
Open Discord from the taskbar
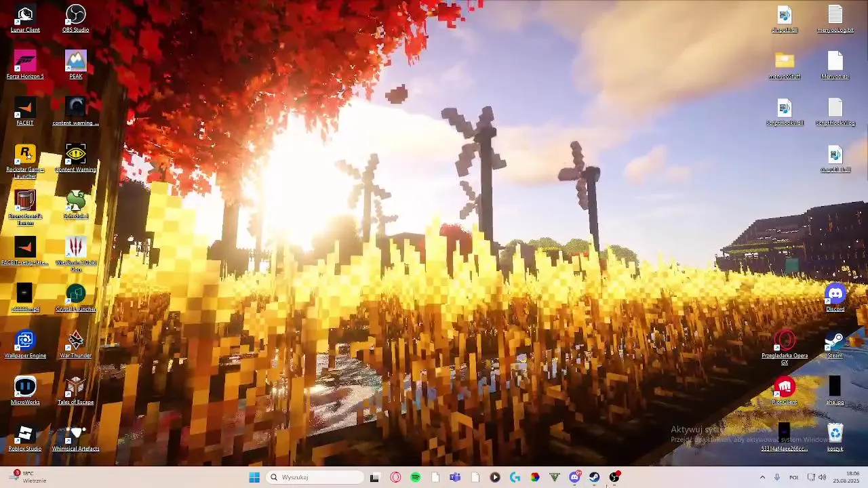[x=574, y=477]
